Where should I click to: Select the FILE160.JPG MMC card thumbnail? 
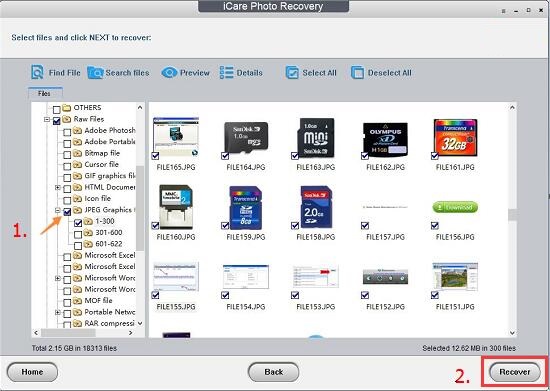[176, 207]
